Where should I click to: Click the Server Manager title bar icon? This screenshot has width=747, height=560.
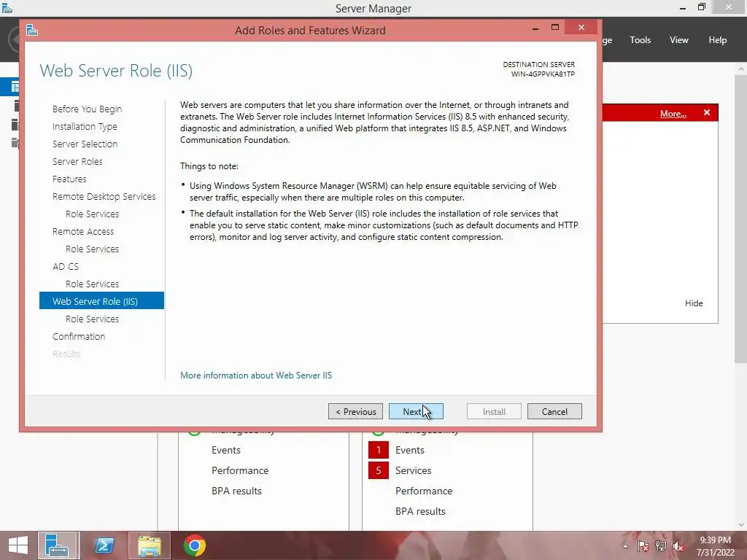click(7, 7)
